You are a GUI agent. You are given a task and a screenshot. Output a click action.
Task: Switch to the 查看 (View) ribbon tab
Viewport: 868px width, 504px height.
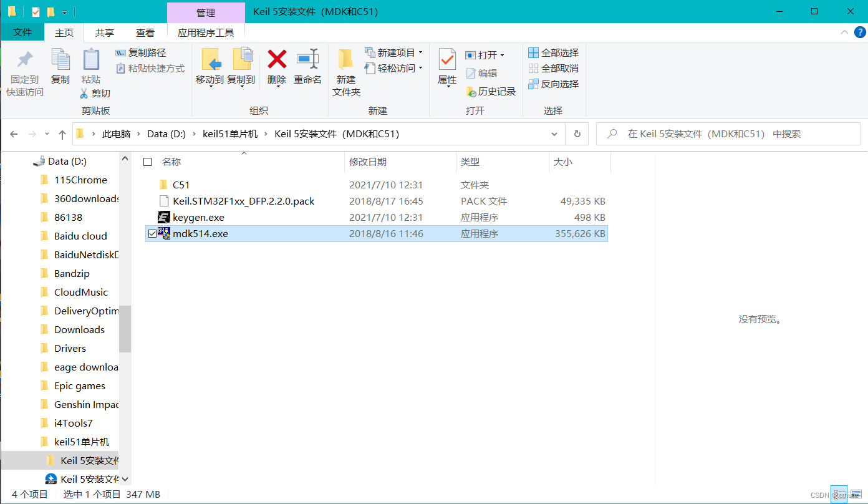(x=145, y=32)
